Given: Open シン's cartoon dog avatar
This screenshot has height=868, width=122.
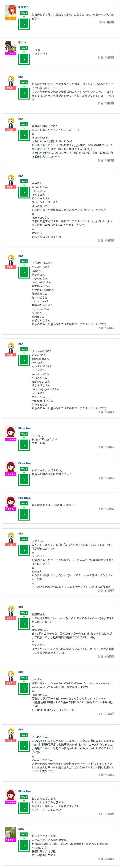Looking at the screenshot, I should 11,46.
